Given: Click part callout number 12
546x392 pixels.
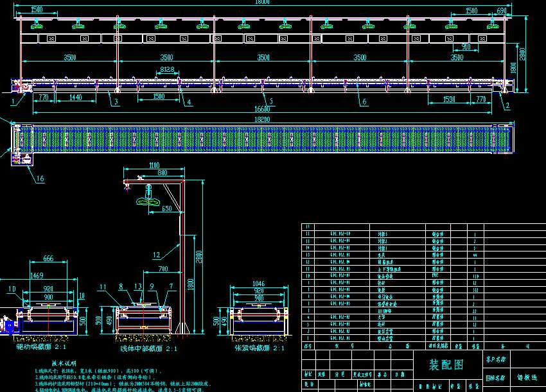Looking at the screenshot, I should [156, 255].
